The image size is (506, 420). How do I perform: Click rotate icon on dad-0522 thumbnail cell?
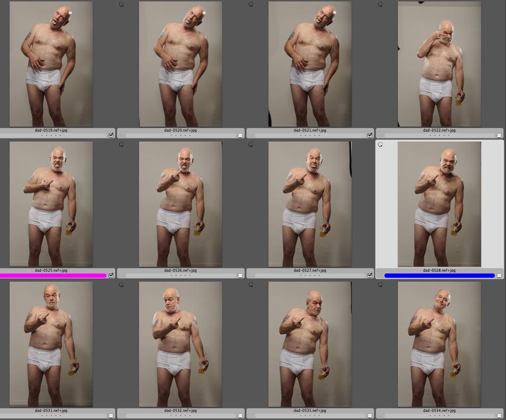coord(380,4)
